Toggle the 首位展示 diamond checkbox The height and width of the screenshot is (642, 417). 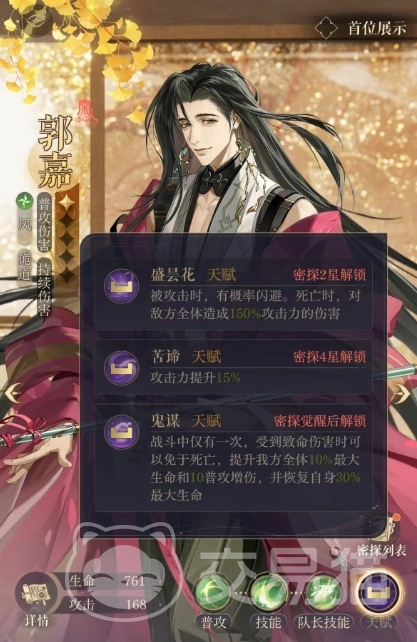point(326,27)
